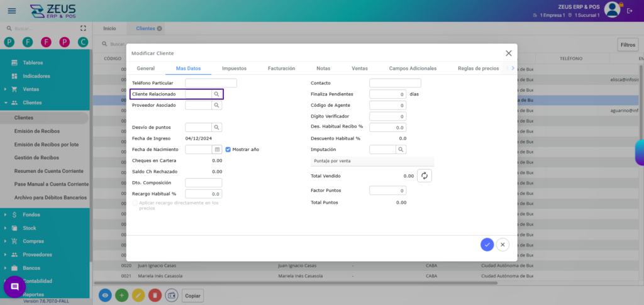This screenshot has width=644, height=305.
Task: Toggle the hamburger menu in header
Action: click(x=12, y=11)
